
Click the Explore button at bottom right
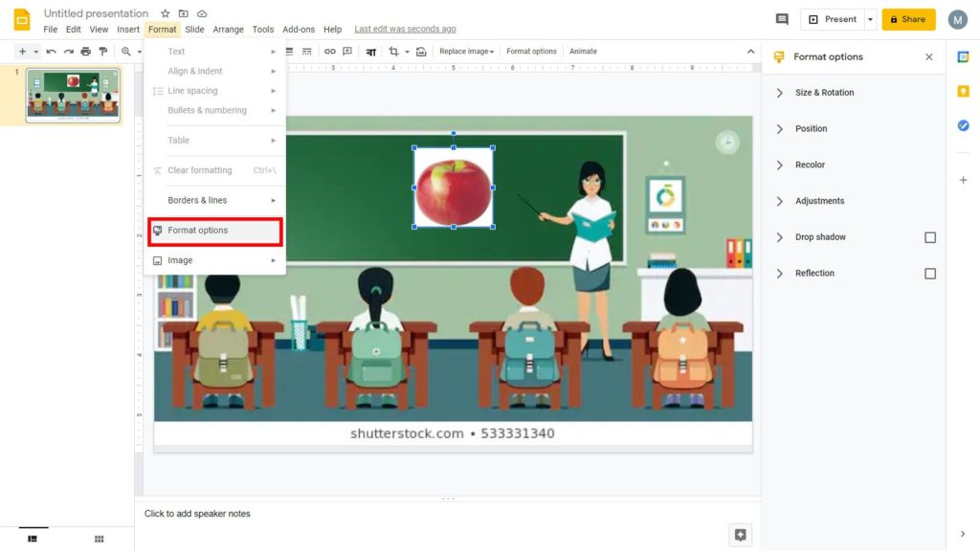click(x=741, y=535)
